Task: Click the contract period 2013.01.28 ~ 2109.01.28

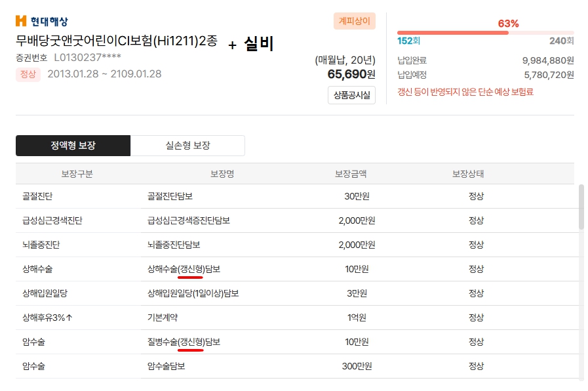Action: pos(104,74)
